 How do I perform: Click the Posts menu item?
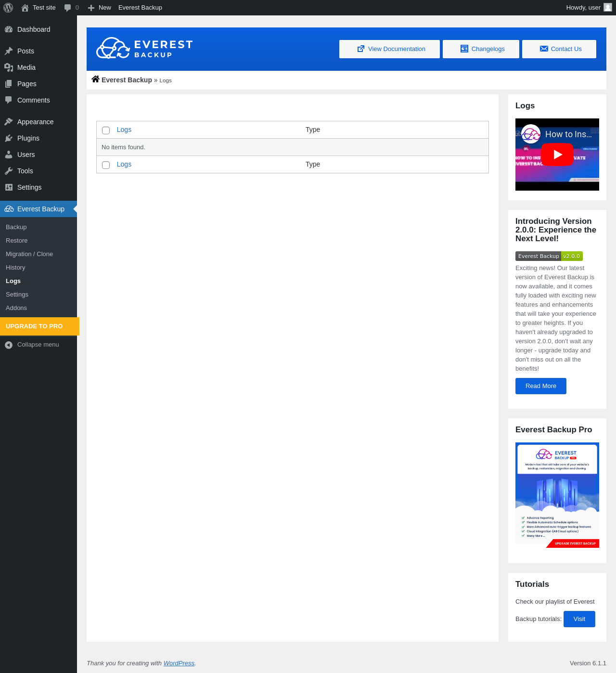coord(38,51)
